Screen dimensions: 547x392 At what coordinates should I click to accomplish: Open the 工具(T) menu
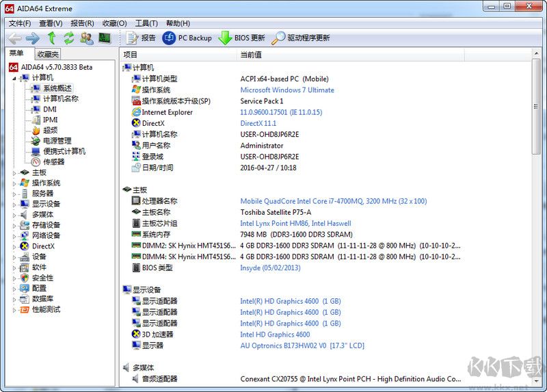tap(146, 23)
